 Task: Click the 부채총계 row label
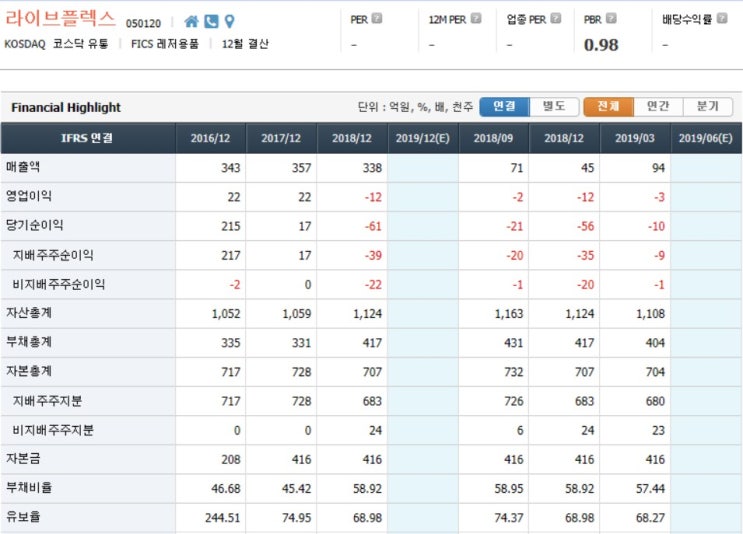click(29, 342)
